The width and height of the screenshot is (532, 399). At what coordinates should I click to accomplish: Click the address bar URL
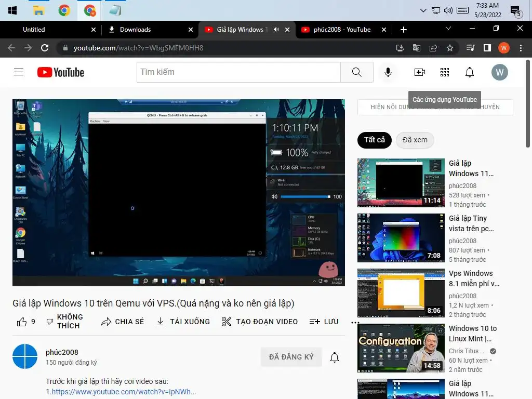138,48
